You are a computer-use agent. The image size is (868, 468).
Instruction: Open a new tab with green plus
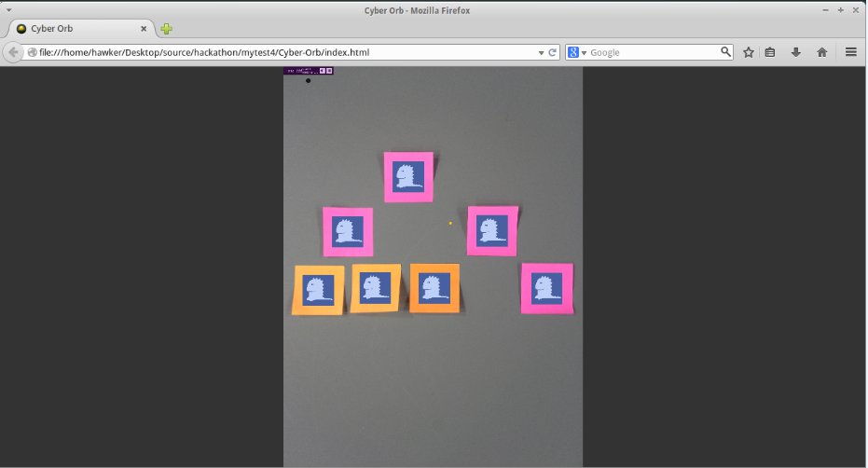[x=166, y=29]
